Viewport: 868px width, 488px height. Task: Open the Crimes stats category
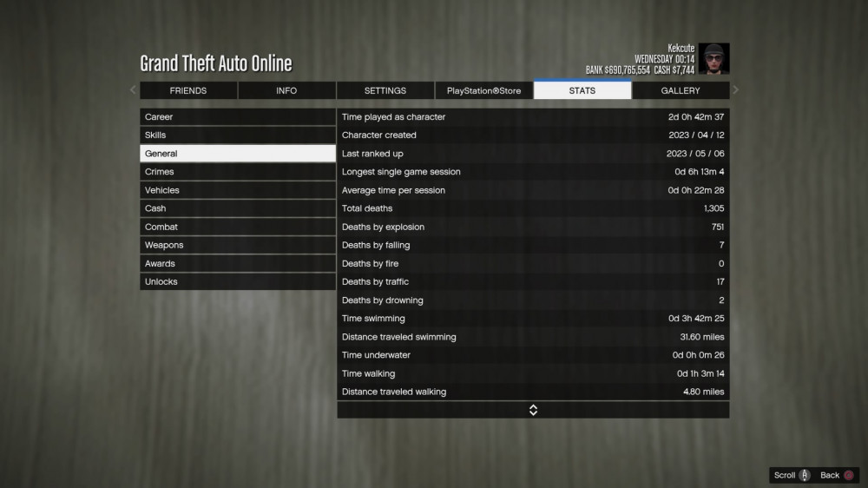238,172
